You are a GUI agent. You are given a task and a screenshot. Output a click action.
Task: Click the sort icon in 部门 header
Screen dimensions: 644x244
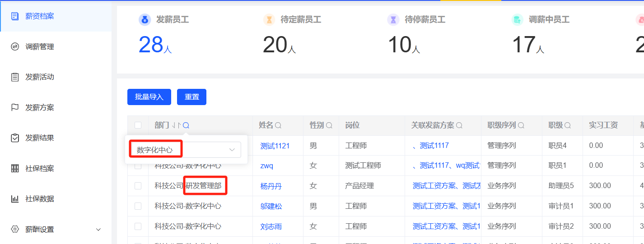(x=177, y=125)
